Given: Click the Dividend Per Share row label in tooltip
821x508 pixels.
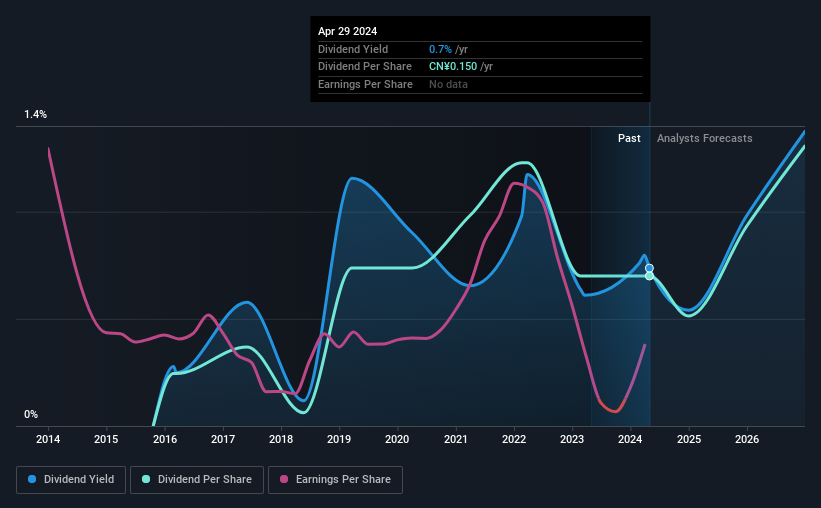Looking at the screenshot, I should click(x=365, y=67).
